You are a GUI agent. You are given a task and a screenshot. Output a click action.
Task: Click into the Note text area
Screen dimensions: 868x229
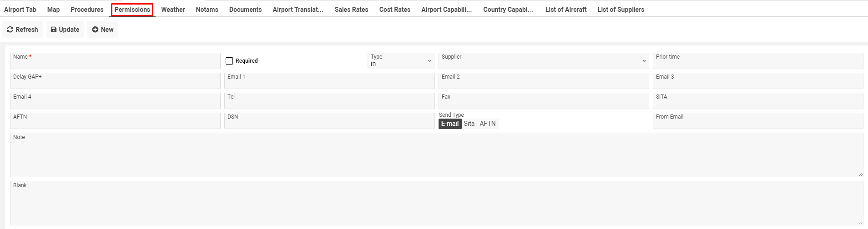(436, 157)
